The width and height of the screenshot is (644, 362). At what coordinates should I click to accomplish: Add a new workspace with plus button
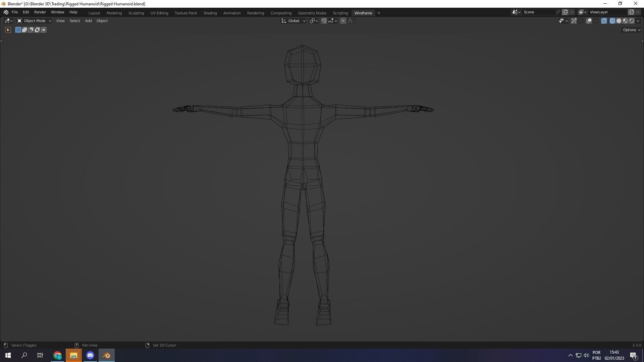(379, 13)
